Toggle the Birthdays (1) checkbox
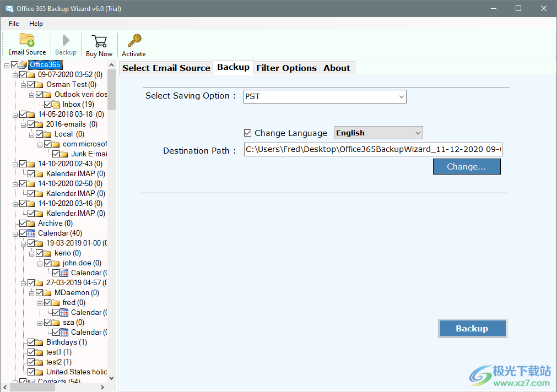 click(30, 342)
